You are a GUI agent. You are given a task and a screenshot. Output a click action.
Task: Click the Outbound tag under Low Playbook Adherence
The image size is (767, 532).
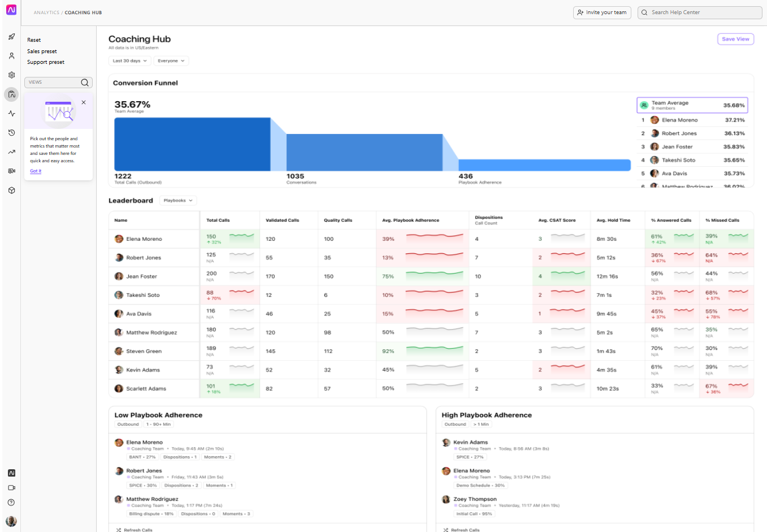pos(128,425)
